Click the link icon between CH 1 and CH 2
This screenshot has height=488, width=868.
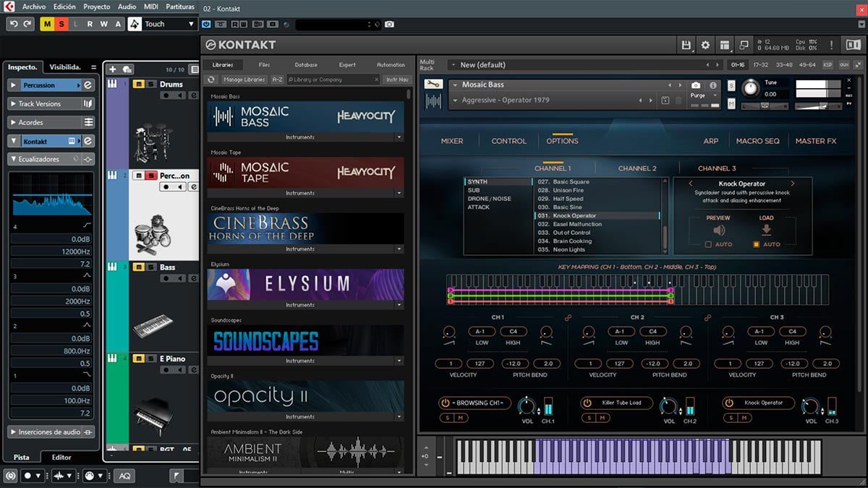click(x=568, y=317)
